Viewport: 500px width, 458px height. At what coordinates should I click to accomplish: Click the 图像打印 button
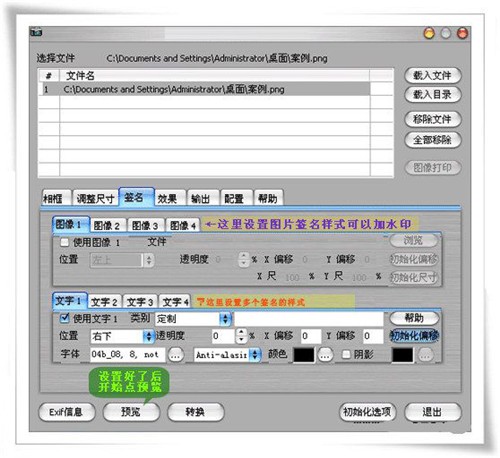pos(433,168)
